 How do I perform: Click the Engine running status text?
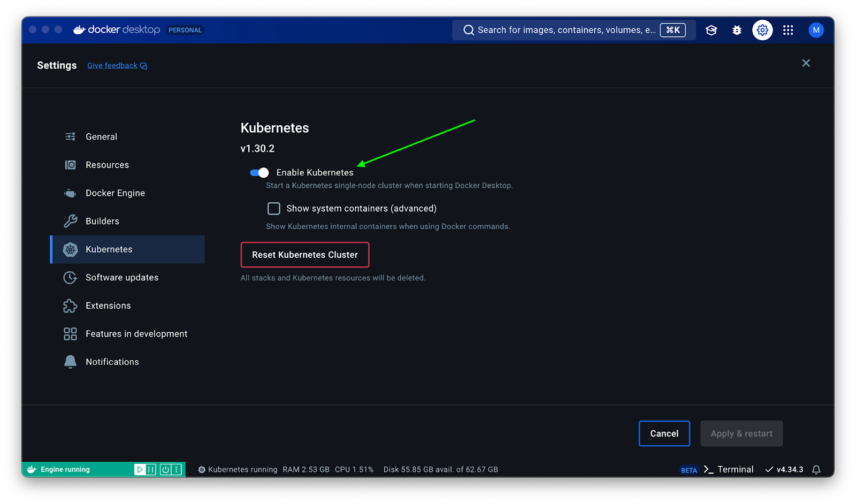[65, 469]
